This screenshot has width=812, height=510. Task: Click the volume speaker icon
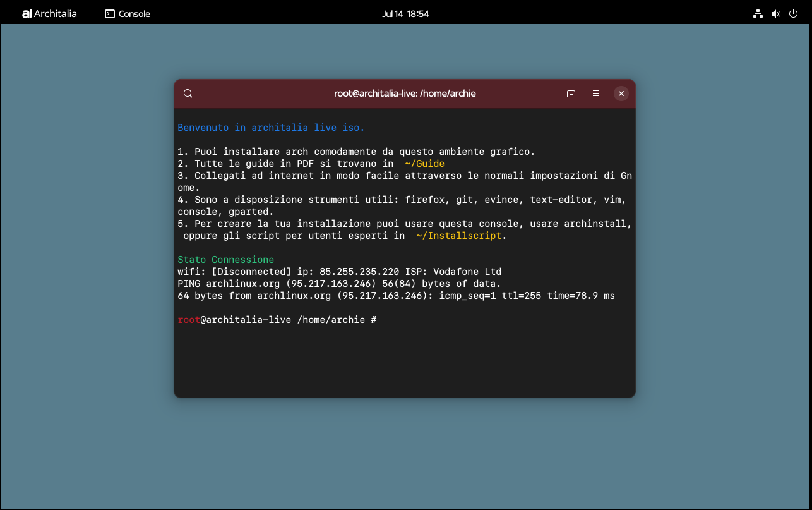775,13
